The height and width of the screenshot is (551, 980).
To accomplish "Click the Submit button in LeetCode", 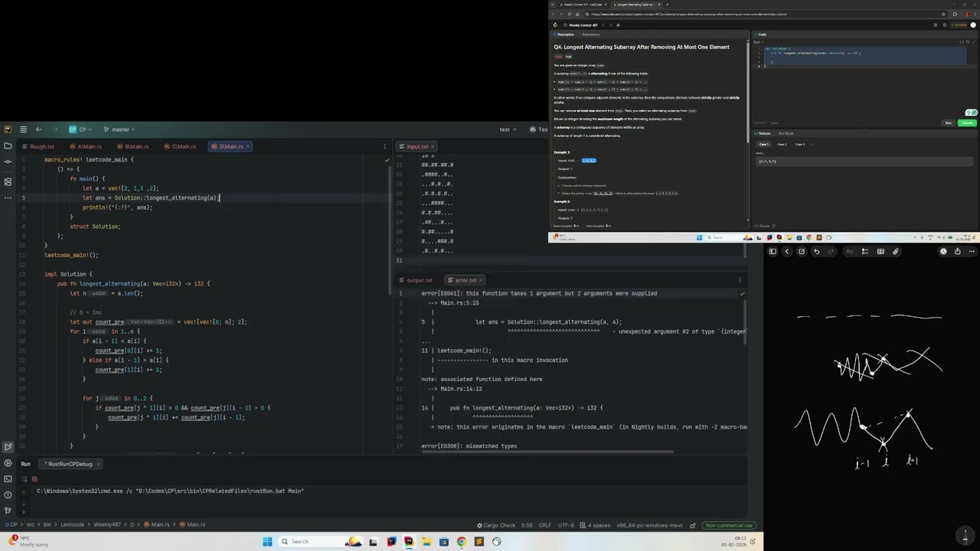I will coord(967,123).
